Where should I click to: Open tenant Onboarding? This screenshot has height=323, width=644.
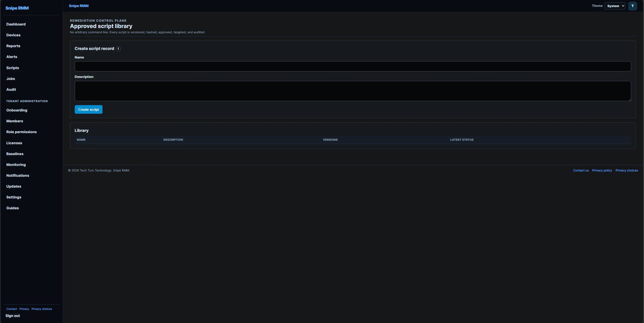[x=17, y=110]
